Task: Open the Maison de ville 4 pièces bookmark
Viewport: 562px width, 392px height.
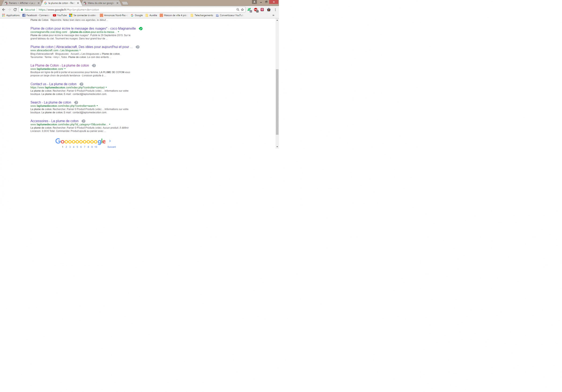Action: pyautogui.click(x=174, y=15)
